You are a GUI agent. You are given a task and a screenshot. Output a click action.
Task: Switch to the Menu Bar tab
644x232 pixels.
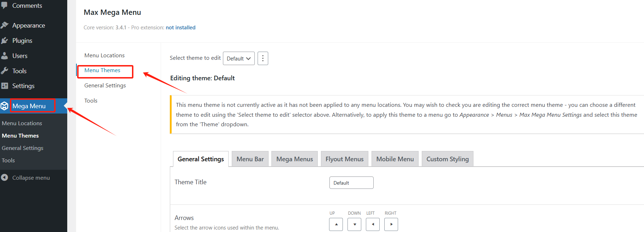pyautogui.click(x=250, y=159)
